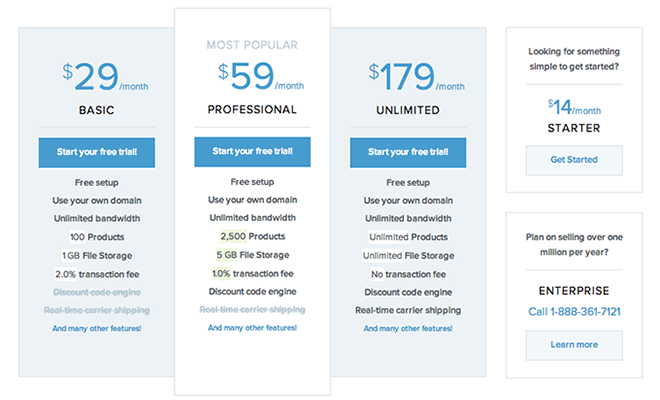This screenshot has width=660, height=400.
Task: Click the 'No transaction fee' feature text
Action: [x=408, y=273]
